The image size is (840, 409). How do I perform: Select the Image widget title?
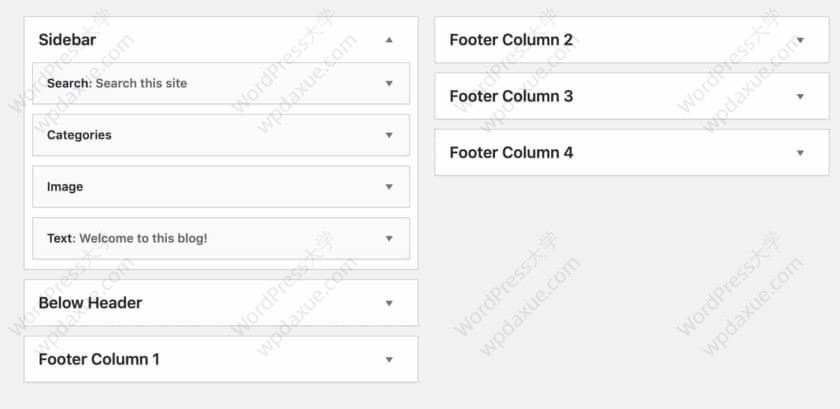[65, 187]
